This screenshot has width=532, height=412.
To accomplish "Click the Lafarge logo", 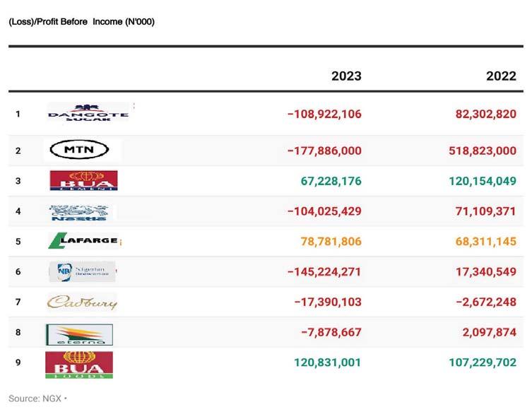I will (x=84, y=240).
